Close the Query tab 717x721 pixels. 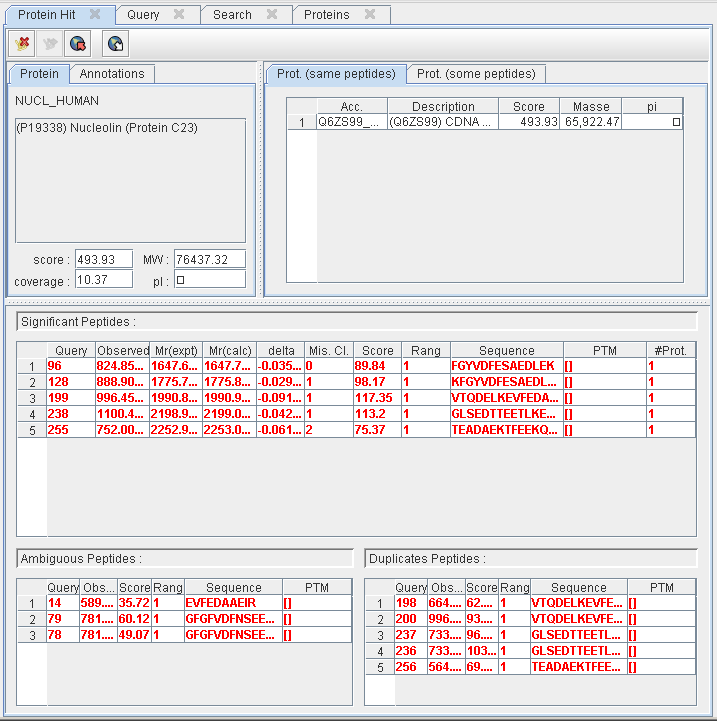[179, 14]
